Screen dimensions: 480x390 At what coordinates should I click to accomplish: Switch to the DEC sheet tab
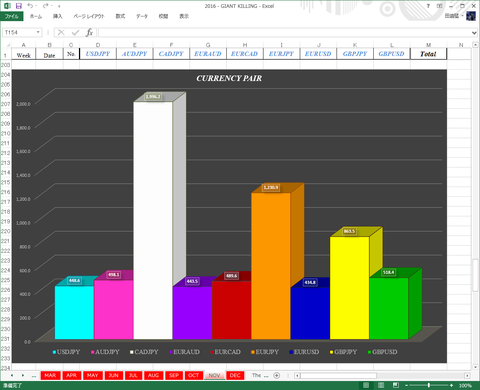click(235, 376)
